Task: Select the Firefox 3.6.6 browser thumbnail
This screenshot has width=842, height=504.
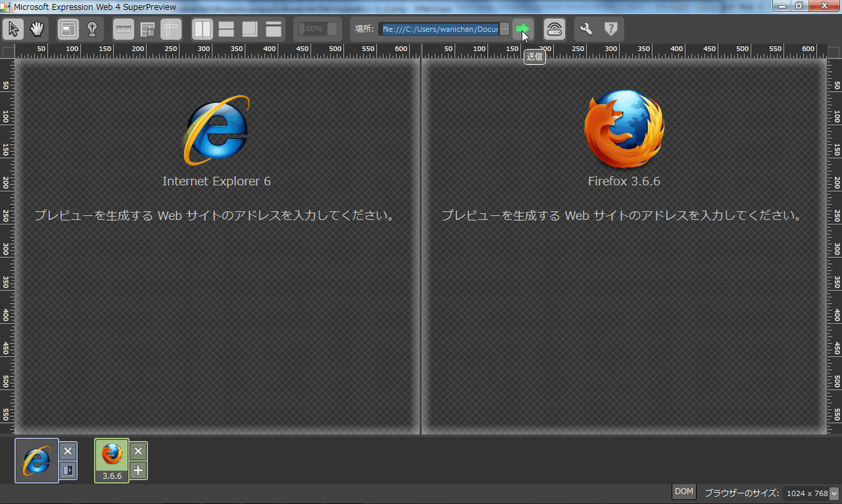Action: point(112,460)
